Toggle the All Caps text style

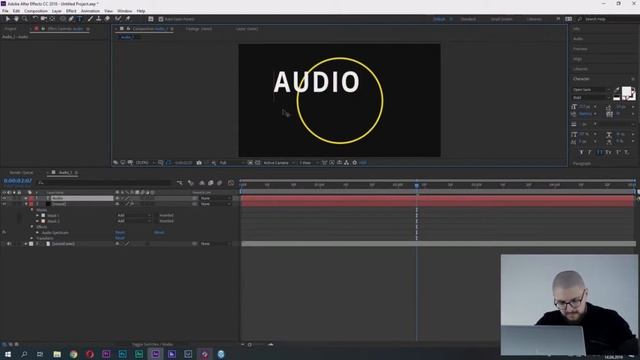pos(600,152)
